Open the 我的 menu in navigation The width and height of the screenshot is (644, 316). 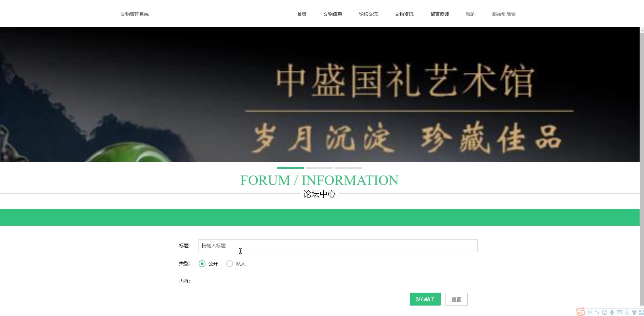(x=470, y=14)
